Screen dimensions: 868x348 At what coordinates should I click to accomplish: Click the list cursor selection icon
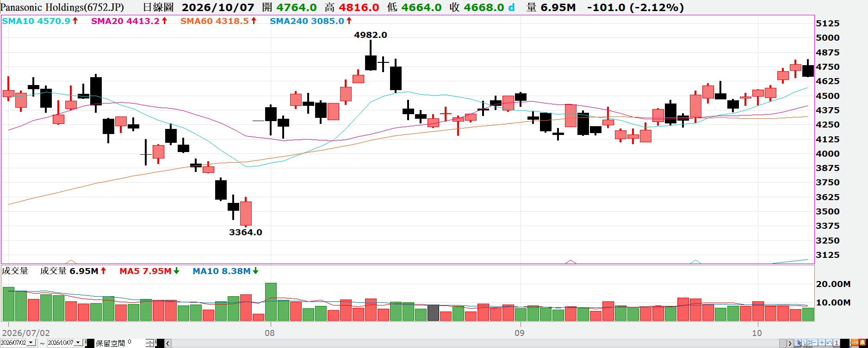click(798, 342)
